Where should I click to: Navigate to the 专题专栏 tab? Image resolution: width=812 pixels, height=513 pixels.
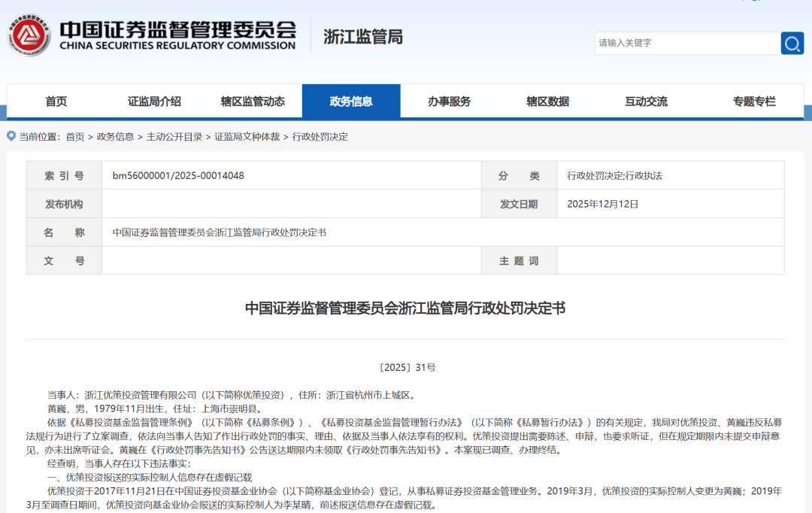click(x=754, y=102)
